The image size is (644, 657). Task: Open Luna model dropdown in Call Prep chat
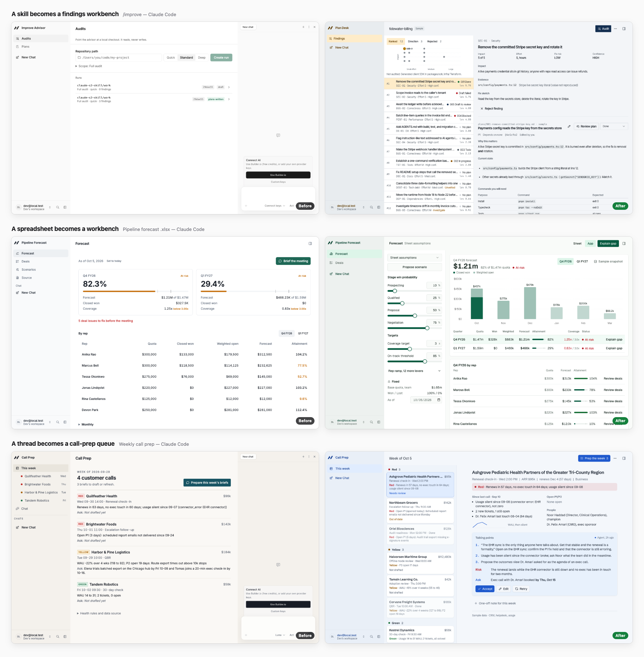280,635
